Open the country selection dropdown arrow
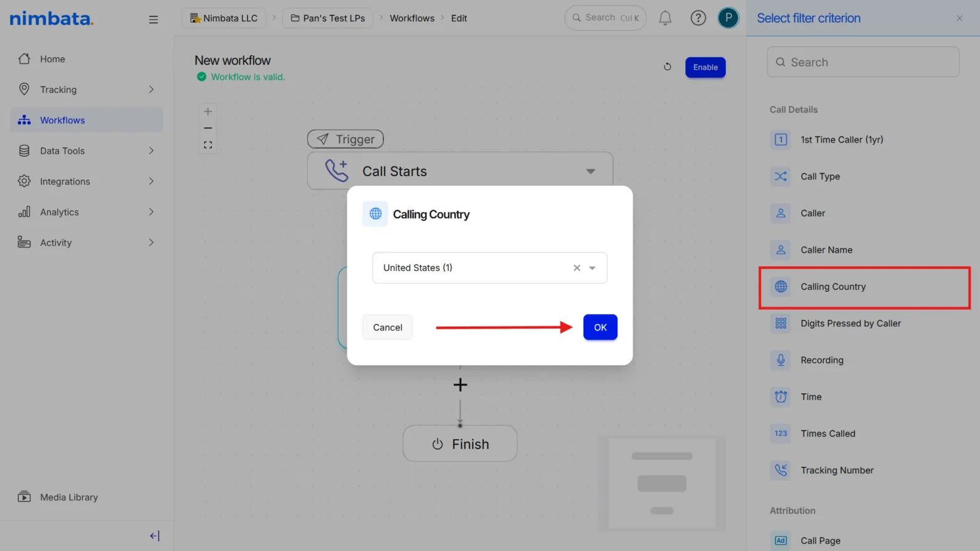Viewport: 980px width, 551px height. tap(592, 268)
